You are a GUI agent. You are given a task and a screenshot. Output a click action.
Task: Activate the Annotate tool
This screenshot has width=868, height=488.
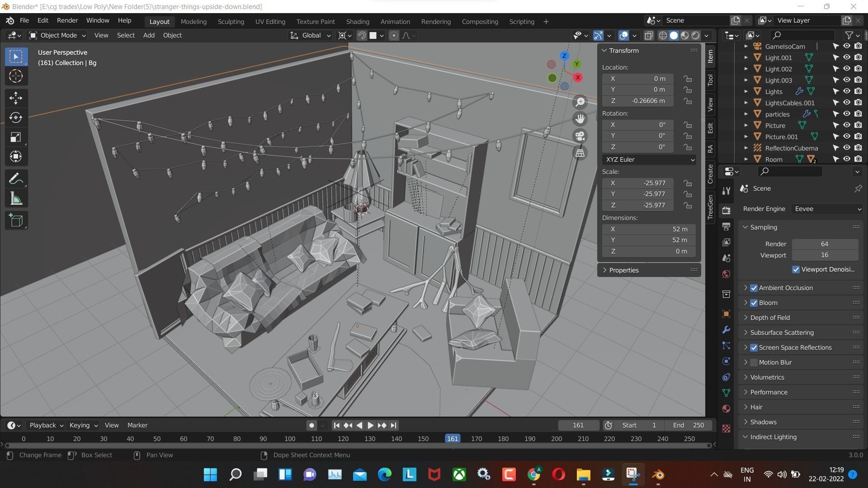16,179
